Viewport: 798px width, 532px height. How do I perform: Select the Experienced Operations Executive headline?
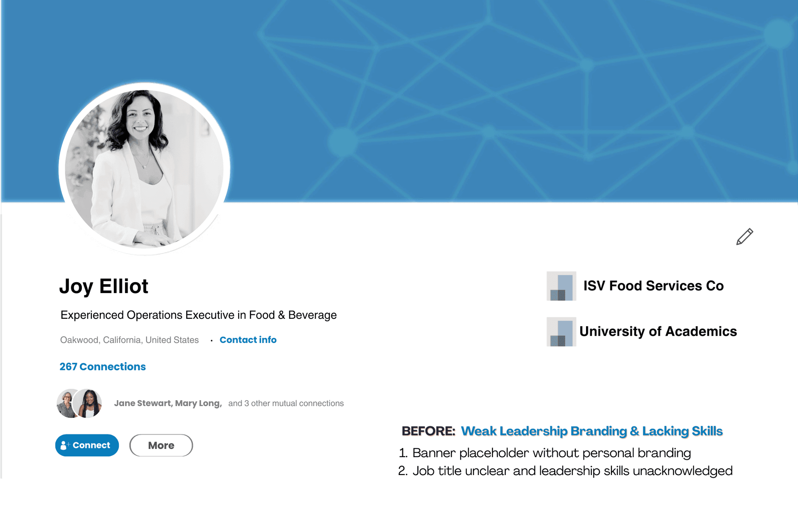pyautogui.click(x=199, y=315)
